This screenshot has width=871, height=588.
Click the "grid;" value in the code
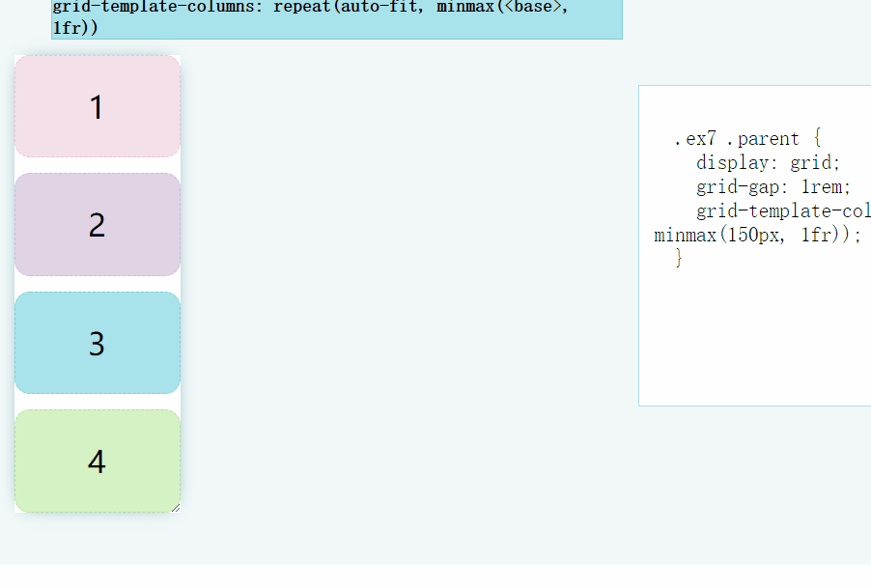click(815, 162)
